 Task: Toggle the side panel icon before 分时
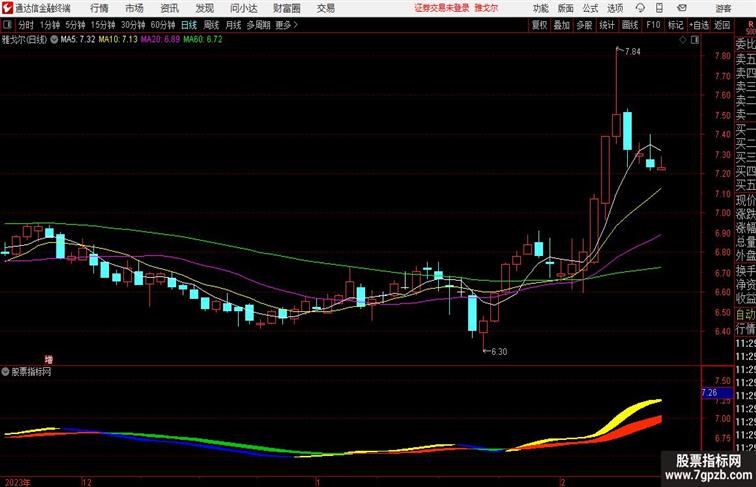click(7, 25)
